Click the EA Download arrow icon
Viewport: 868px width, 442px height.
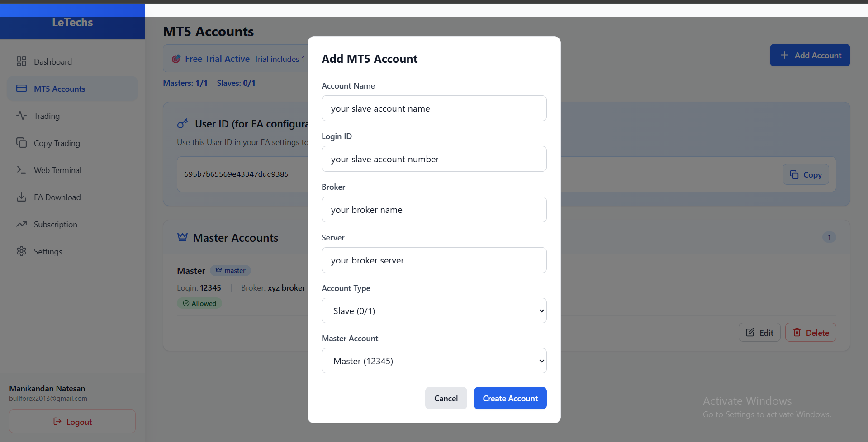(21, 197)
